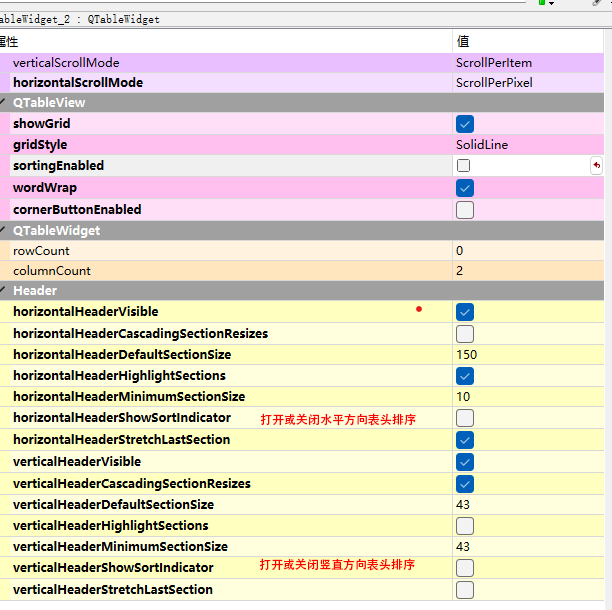This screenshot has height=610, width=612.
Task: Collapse the QTableView property group
Action: pos(3,102)
